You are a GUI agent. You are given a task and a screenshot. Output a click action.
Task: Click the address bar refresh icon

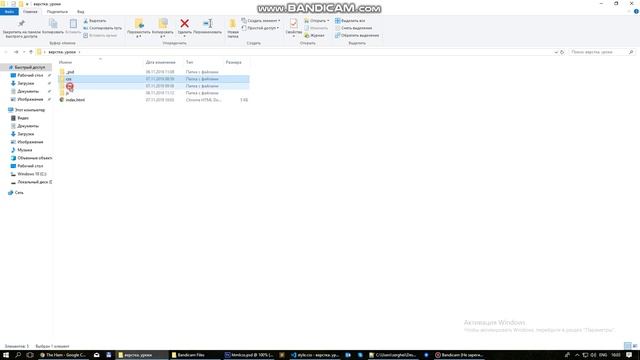[x=562, y=52]
